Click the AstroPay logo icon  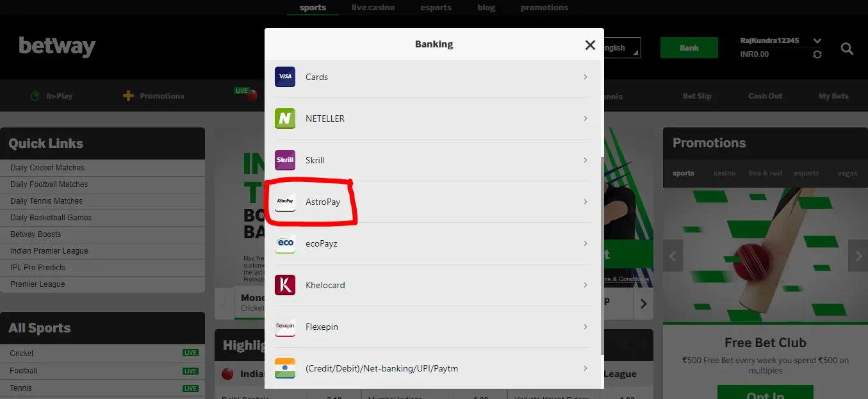coord(285,202)
